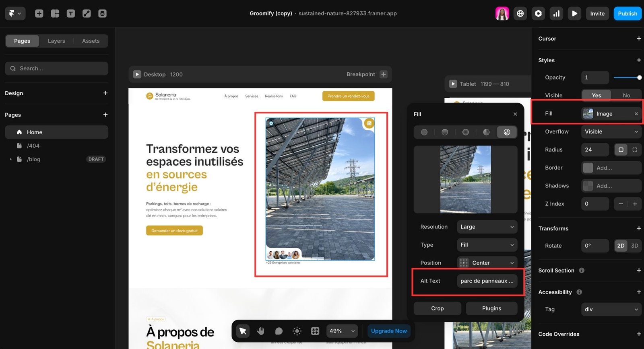
Task: Open the Resolution dropdown set to Large
Action: [487, 227]
